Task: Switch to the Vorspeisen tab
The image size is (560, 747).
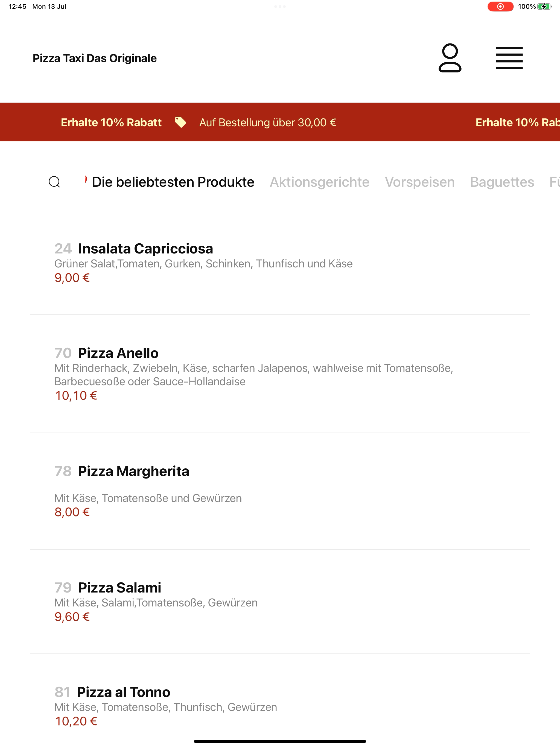Action: pyautogui.click(x=420, y=182)
